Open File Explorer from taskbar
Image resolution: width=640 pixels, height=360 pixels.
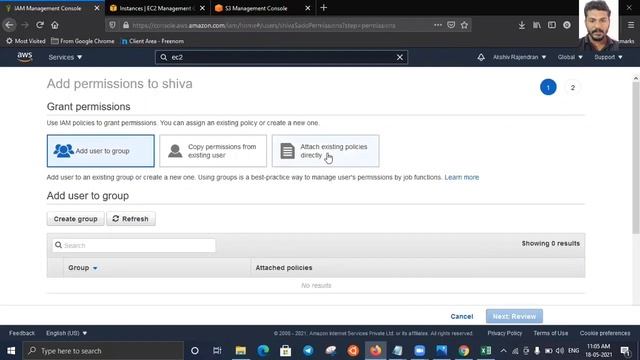240,351
